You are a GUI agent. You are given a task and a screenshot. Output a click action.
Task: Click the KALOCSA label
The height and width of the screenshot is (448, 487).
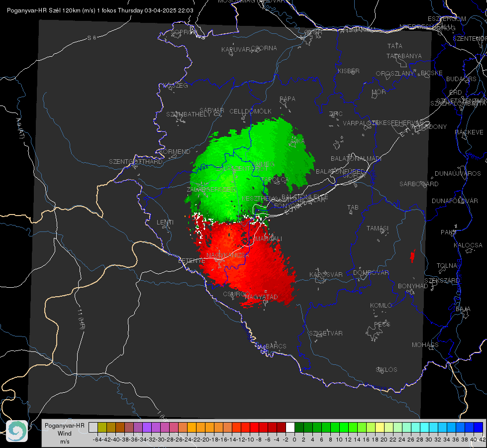[x=468, y=245]
